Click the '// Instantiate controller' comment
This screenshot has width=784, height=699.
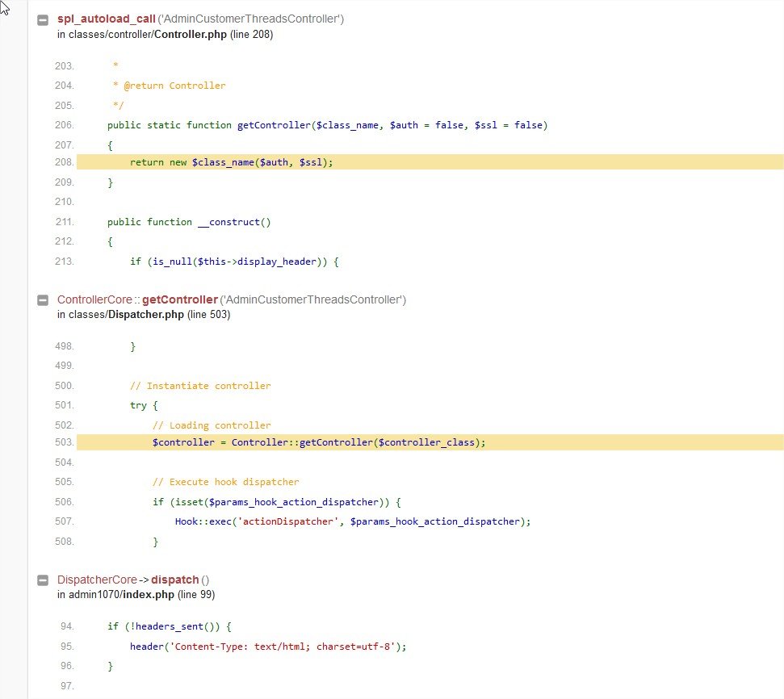(200, 386)
